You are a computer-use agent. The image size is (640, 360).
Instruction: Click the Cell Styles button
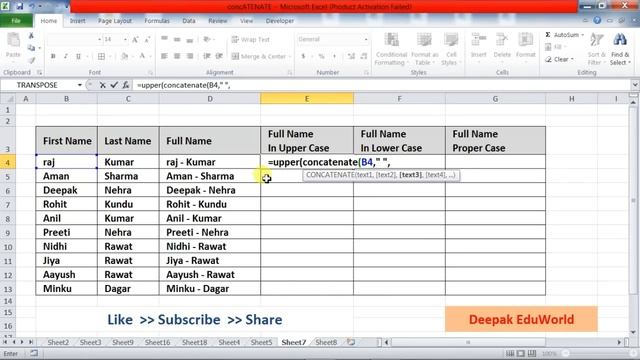451,49
